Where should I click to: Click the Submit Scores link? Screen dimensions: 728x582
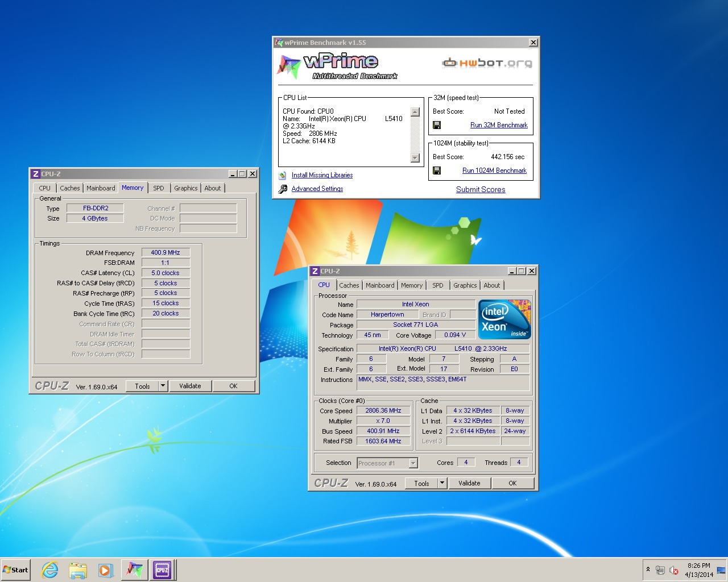481,190
